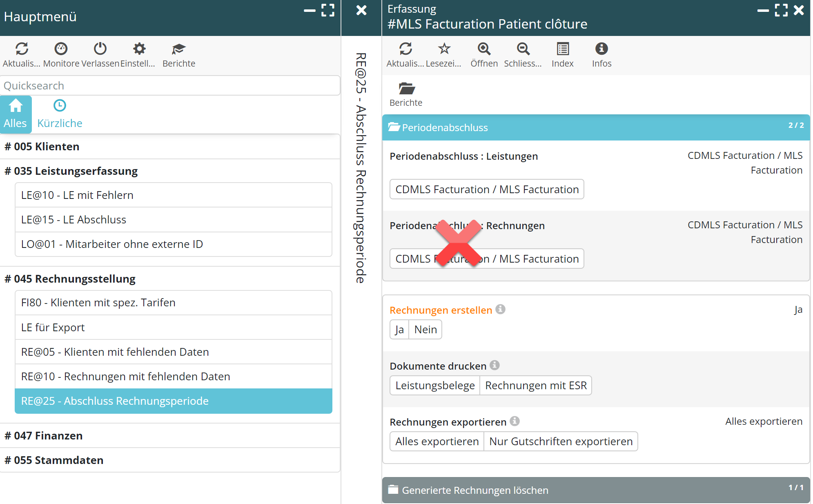Open Berichte graduation cap icon in Hauptmenü

[178, 49]
